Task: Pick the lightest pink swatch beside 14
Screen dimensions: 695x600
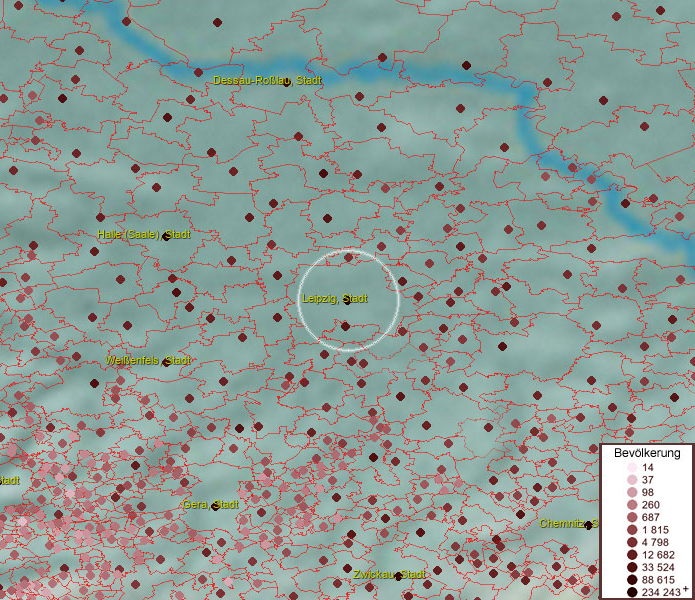Action: pyautogui.click(x=632, y=467)
